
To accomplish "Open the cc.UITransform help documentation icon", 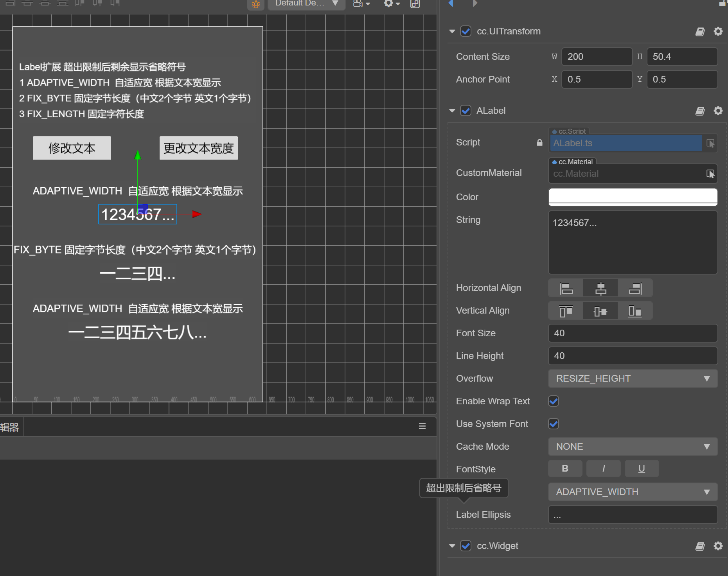I will pos(700,32).
